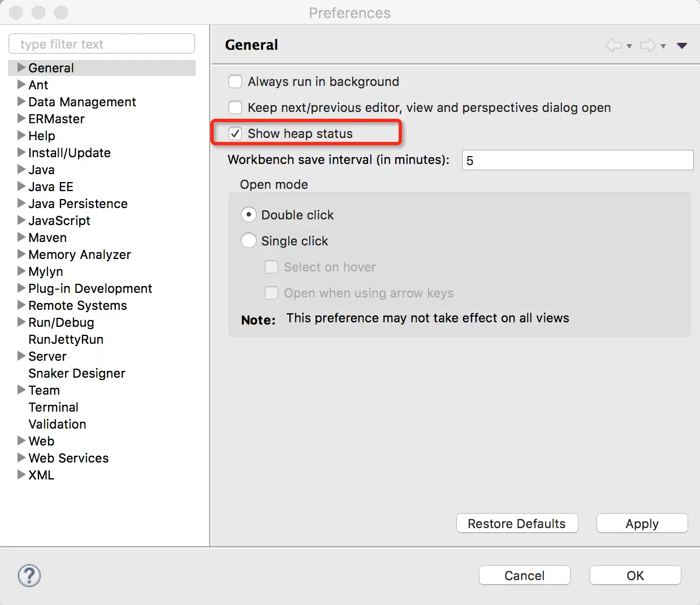This screenshot has width=700, height=605.
Task: Click the Workbench save interval field
Action: tap(577, 160)
